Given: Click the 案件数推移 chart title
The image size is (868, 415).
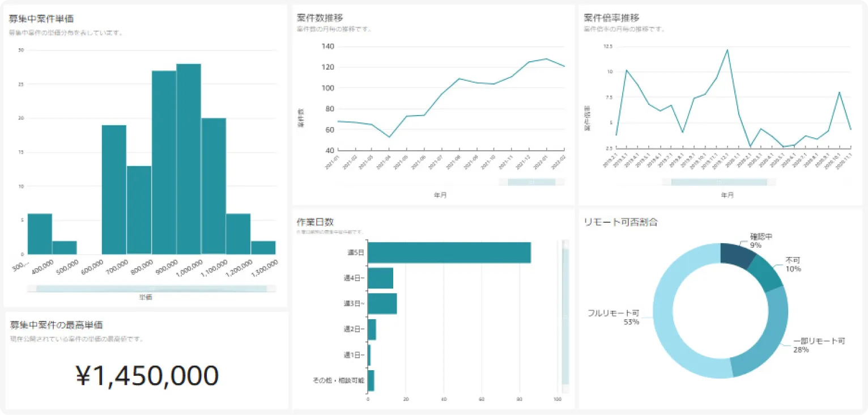Looking at the screenshot, I should click(320, 18).
